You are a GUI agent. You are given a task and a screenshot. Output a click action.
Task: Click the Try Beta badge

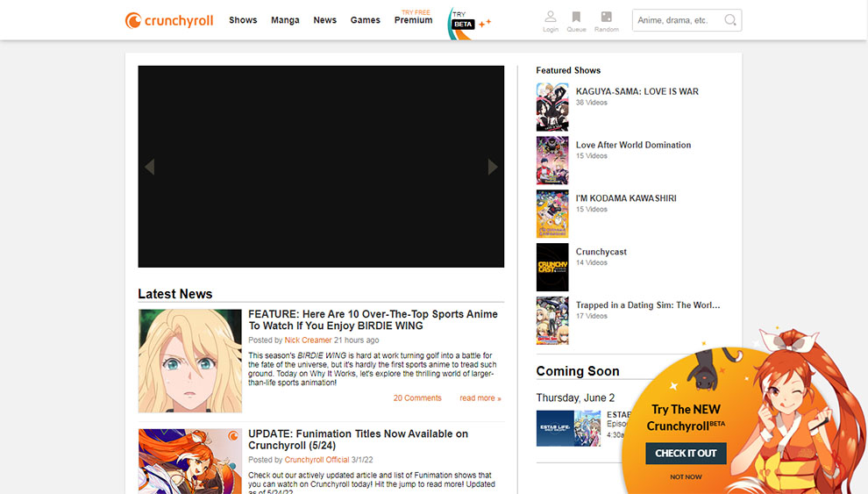click(x=469, y=24)
